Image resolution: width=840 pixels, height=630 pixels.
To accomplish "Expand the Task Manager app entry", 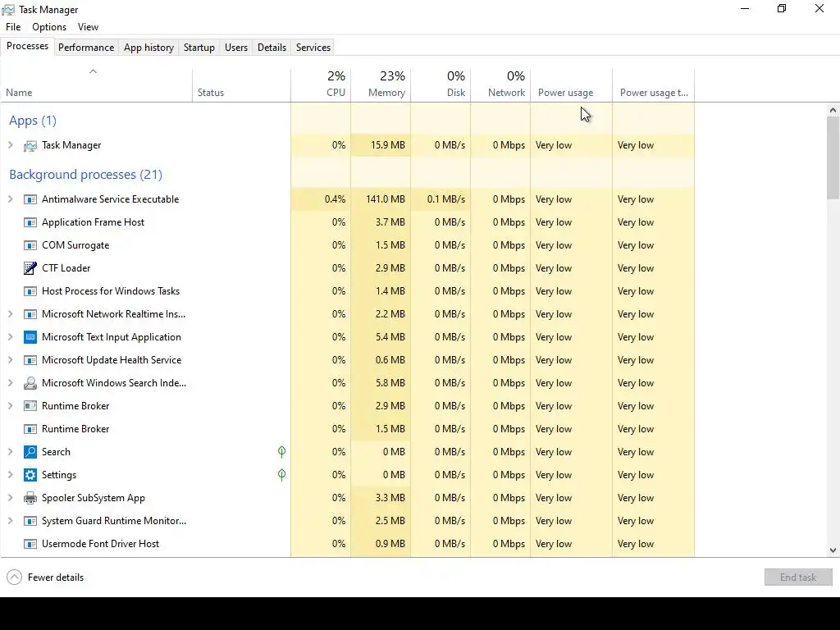I will click(x=10, y=144).
